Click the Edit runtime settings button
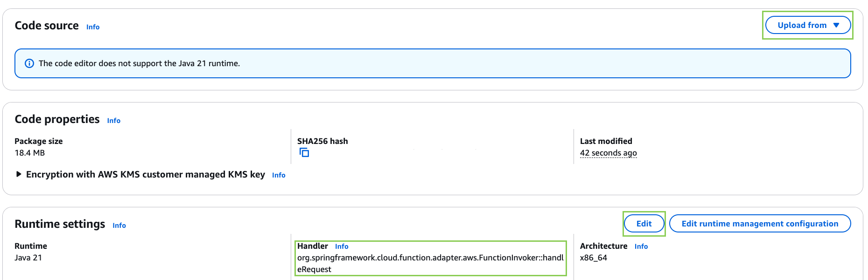The image size is (868, 280). [644, 224]
